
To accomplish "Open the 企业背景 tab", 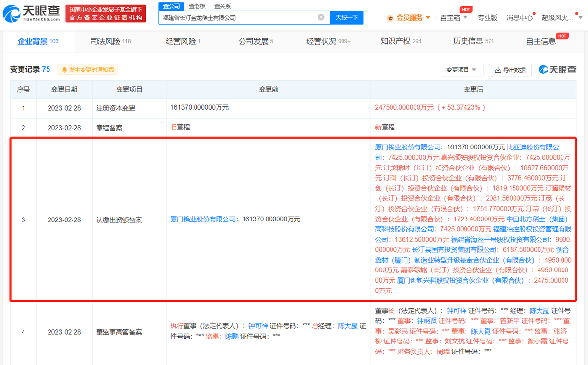I will (x=38, y=41).
